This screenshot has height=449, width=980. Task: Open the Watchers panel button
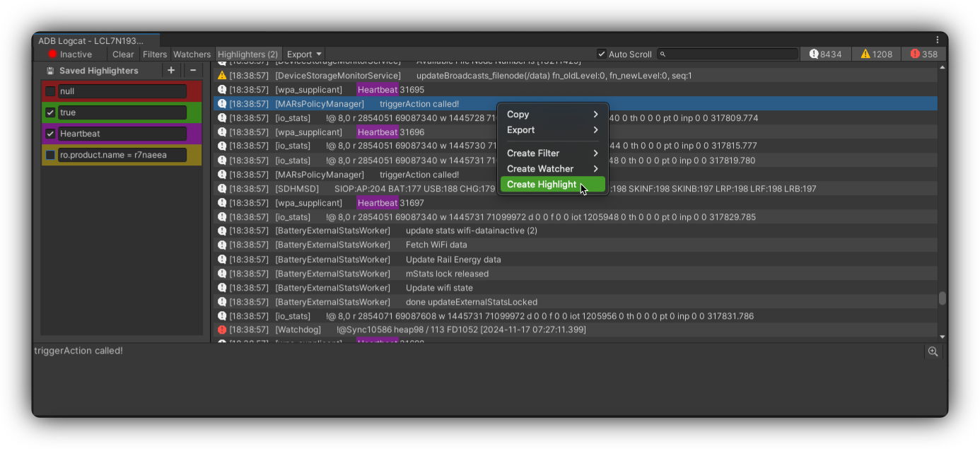(x=192, y=54)
